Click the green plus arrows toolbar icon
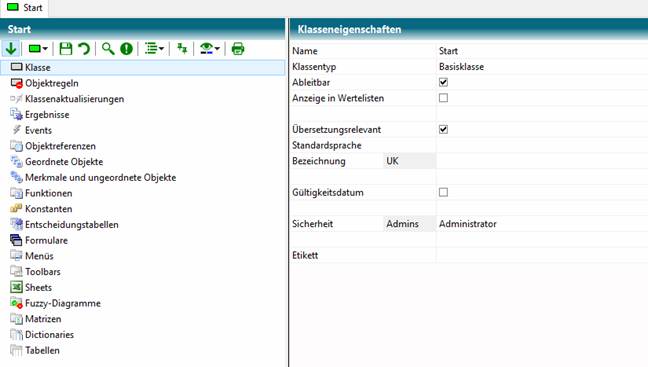The width and height of the screenshot is (648, 367). (182, 49)
